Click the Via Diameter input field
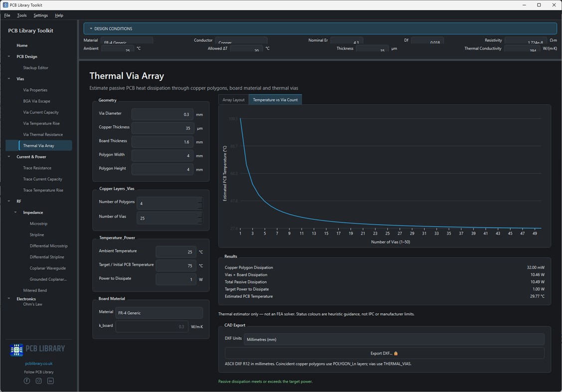Screen dimensions: 562x392 (163, 114)
